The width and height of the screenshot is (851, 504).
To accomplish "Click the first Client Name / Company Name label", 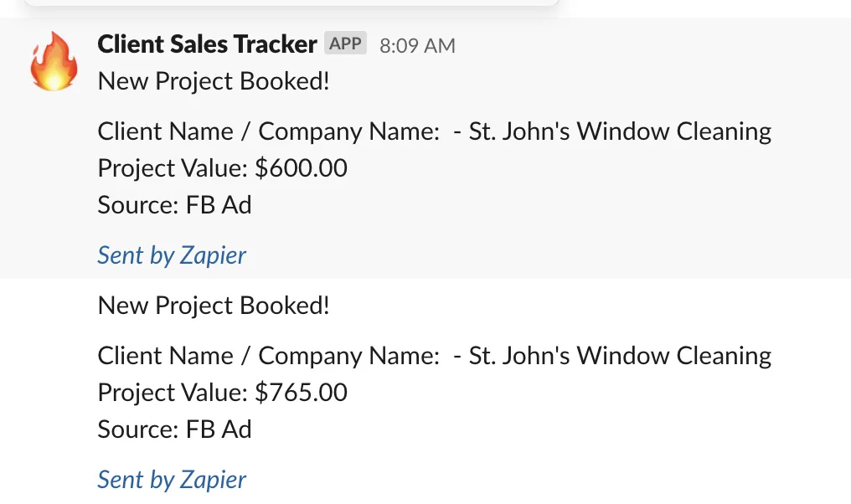I will click(269, 131).
